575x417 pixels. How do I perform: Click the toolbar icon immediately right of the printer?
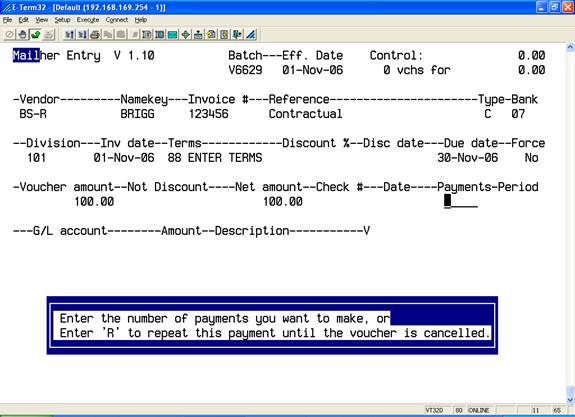[108, 35]
